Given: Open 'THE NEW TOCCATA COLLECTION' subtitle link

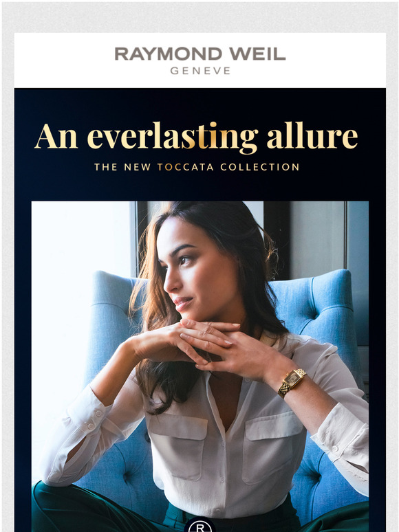Looking at the screenshot, I should tap(197, 167).
